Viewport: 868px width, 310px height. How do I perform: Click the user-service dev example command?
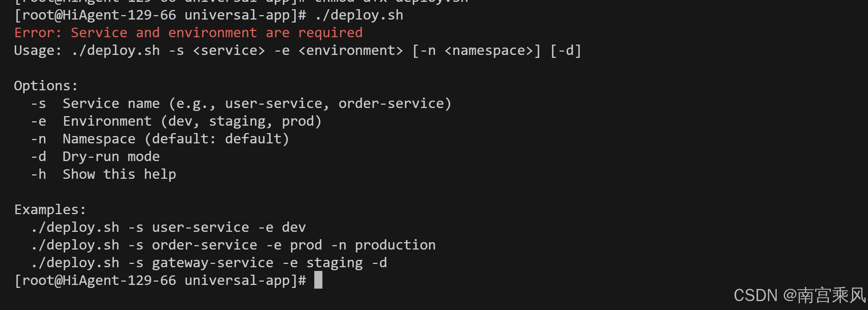[169, 227]
